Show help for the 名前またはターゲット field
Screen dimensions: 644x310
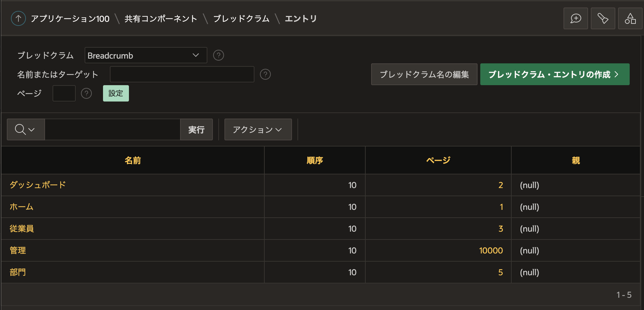coord(265,74)
